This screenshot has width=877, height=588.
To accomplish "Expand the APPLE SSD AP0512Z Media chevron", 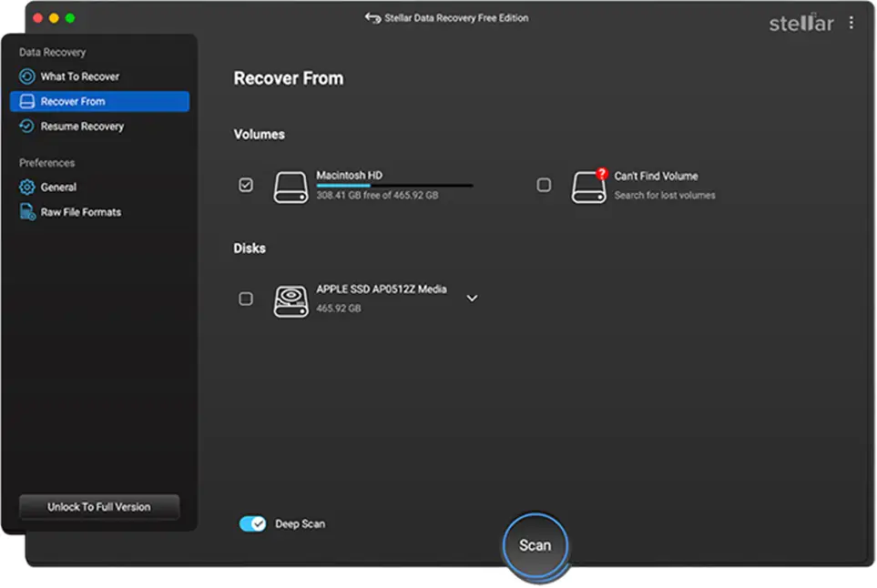I will click(x=472, y=299).
